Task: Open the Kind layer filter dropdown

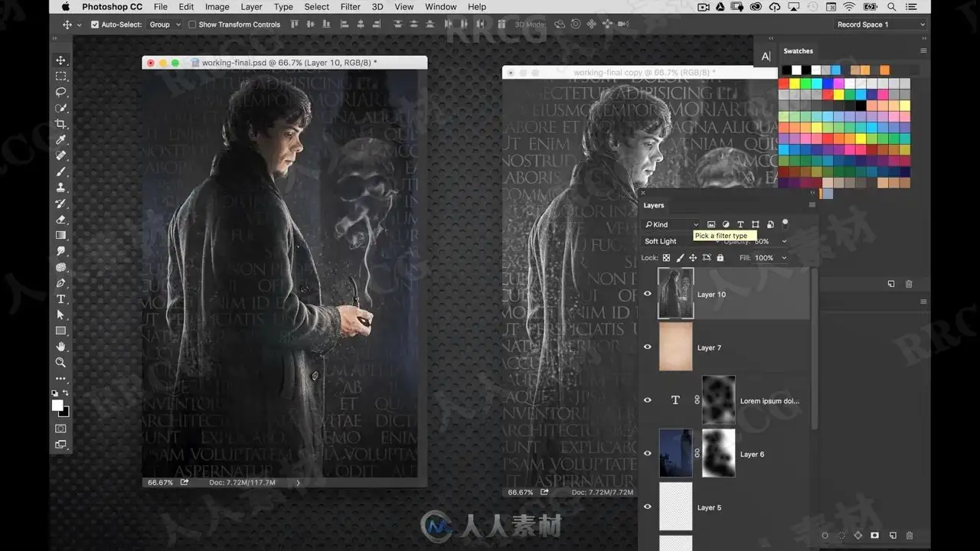Action: (671, 224)
